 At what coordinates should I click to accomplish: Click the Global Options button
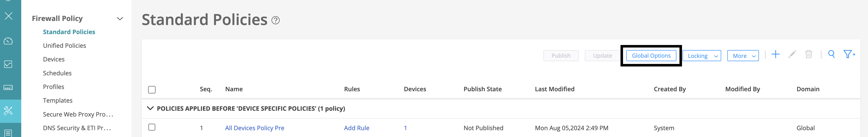coord(651,56)
